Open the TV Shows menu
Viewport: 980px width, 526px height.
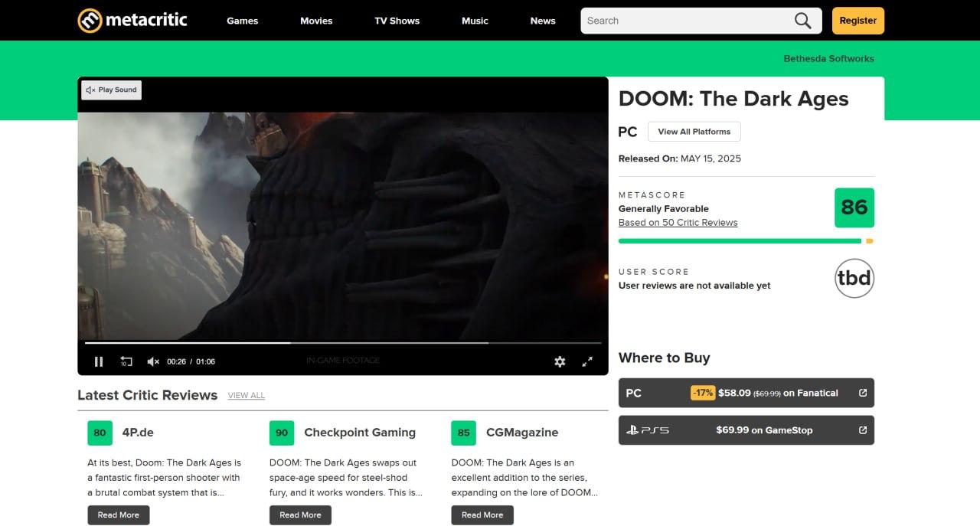397,21
